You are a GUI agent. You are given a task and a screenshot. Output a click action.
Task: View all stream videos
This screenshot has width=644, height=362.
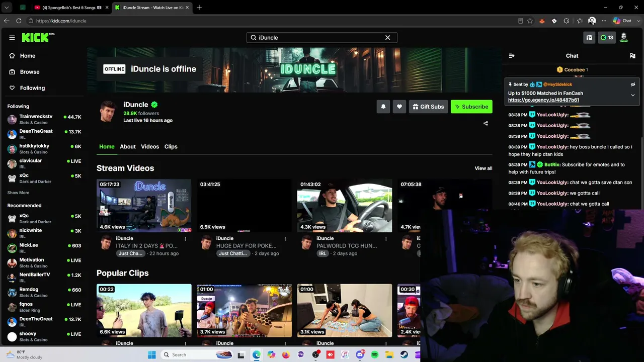point(484,168)
